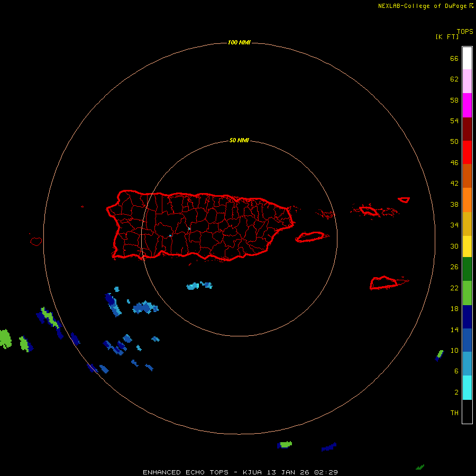This screenshot has width=476, height=476.
Task: Click the '62' legend value label
Action: [x=454, y=79]
